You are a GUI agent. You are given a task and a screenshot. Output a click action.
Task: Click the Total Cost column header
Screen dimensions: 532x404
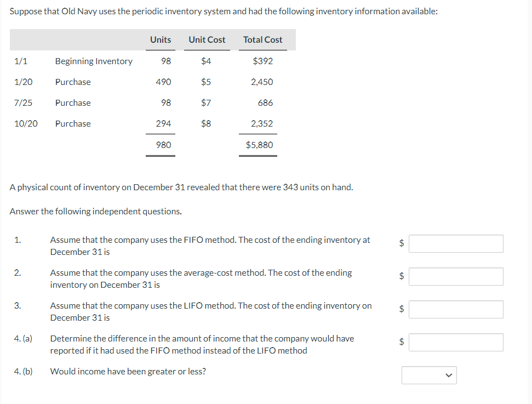tap(262, 39)
